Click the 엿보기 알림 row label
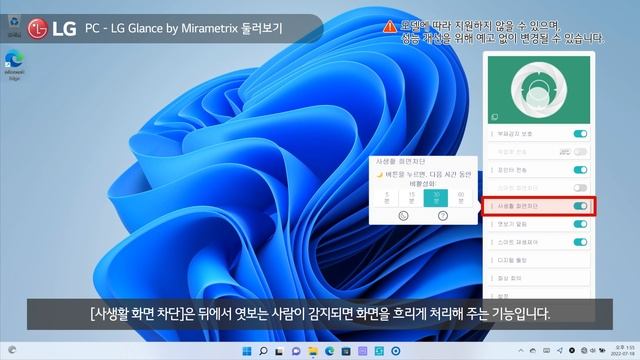This screenshot has width=640, height=360. click(x=512, y=224)
